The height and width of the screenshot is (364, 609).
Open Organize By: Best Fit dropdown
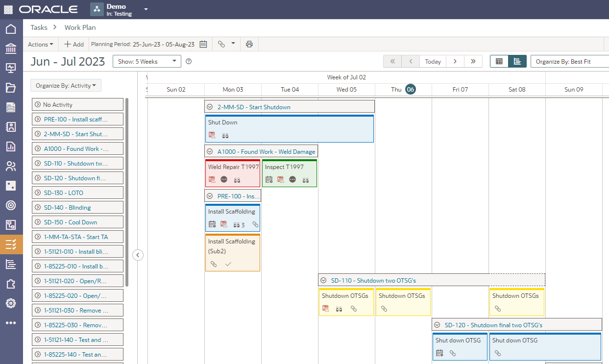click(569, 62)
